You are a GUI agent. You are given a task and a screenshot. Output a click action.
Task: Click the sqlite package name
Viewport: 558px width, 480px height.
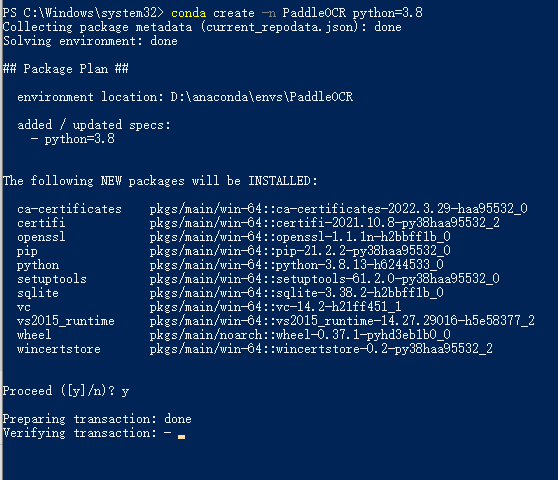[x=38, y=293]
